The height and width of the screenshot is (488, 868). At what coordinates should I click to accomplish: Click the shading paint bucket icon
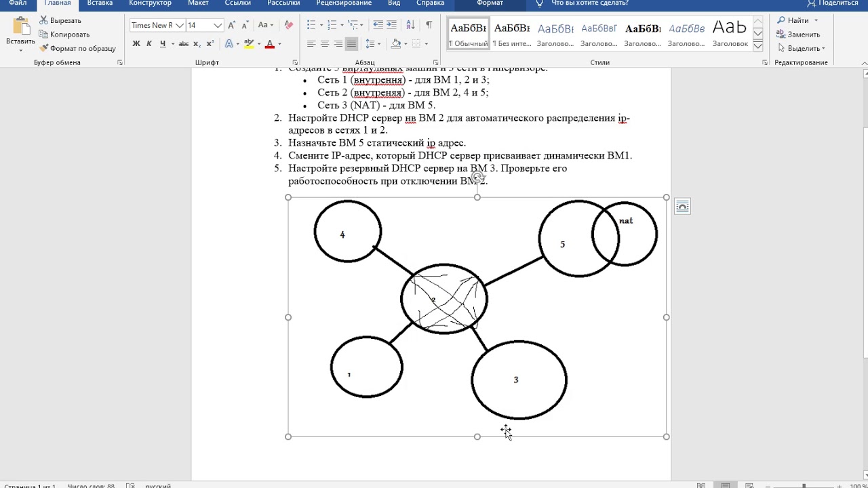396,43
